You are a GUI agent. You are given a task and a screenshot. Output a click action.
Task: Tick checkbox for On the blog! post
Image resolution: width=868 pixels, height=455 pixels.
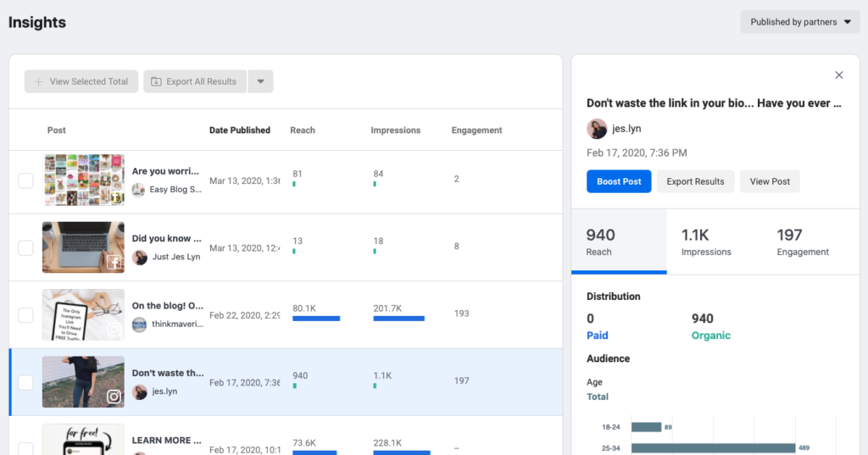25,315
